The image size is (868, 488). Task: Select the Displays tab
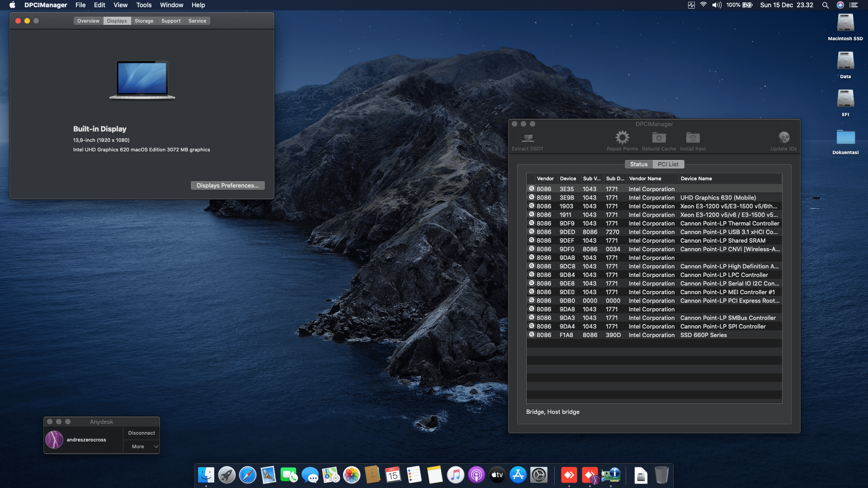click(117, 21)
